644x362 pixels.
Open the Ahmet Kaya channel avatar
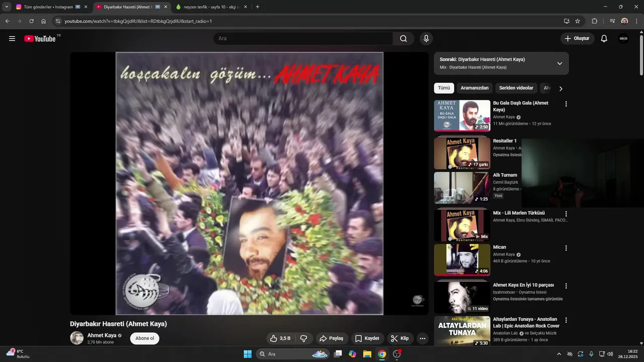click(76, 338)
